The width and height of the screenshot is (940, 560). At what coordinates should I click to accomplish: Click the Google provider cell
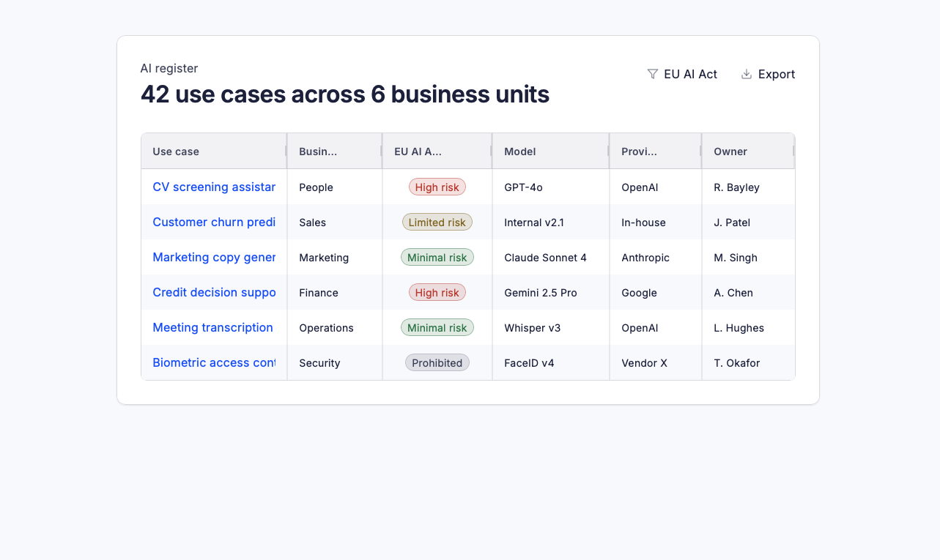pyautogui.click(x=656, y=292)
